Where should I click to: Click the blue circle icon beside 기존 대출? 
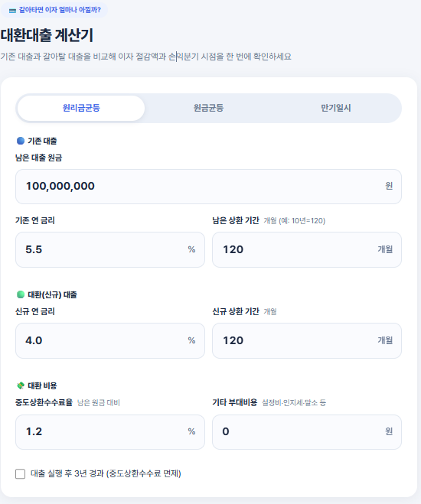click(x=21, y=141)
